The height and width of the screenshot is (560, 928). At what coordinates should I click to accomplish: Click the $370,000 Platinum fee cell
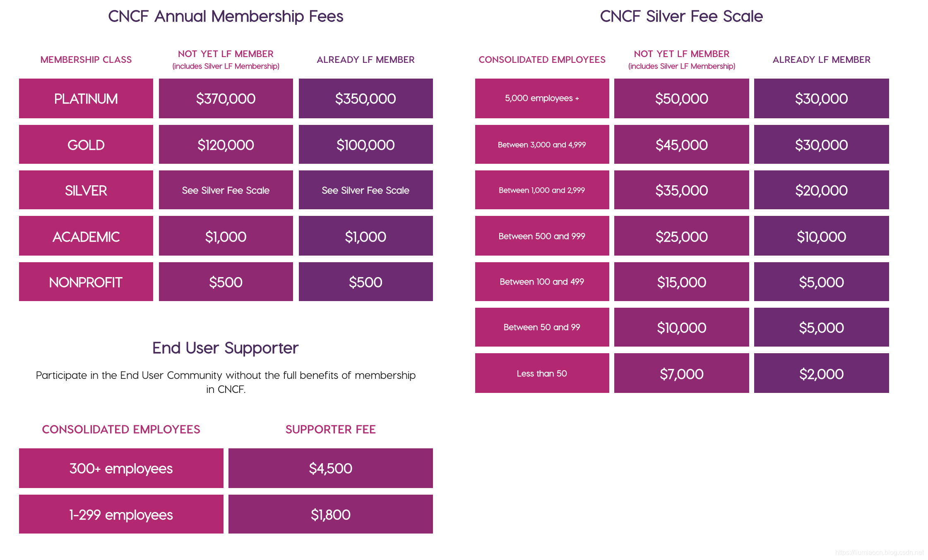click(226, 98)
